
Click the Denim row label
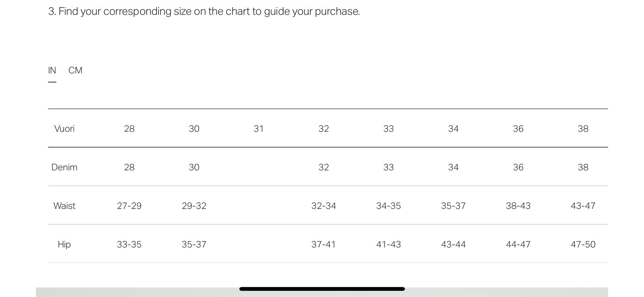[64, 167]
